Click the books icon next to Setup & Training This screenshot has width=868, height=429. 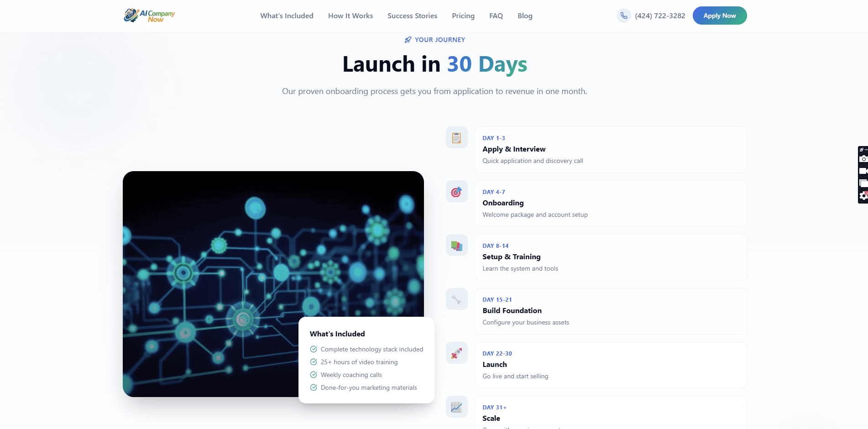(456, 245)
